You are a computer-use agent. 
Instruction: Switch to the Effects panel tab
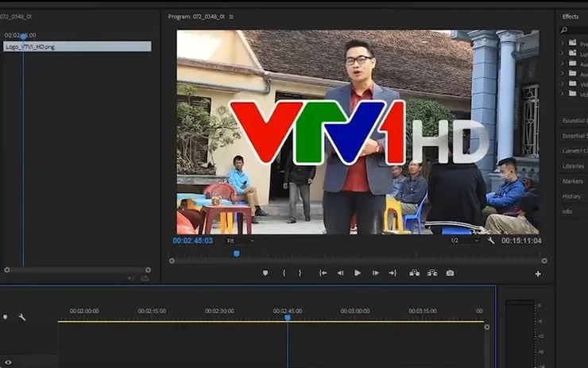pyautogui.click(x=570, y=17)
